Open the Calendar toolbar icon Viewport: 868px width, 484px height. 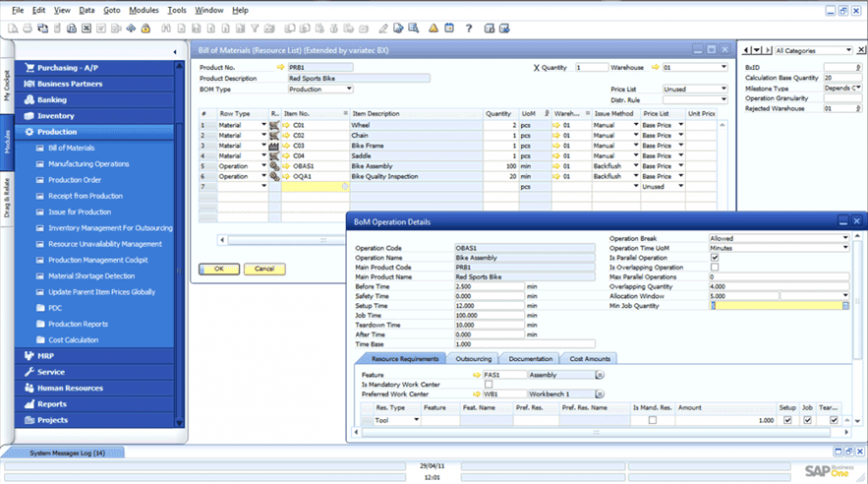[x=449, y=29]
